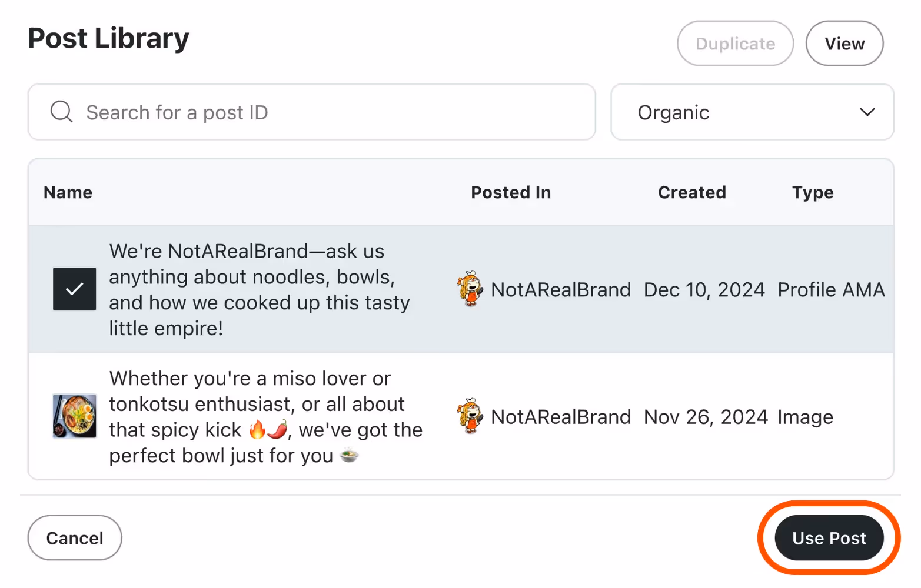The width and height of the screenshot is (921, 588).
Task: Click the NotARealBrand AMA post title
Action: (259, 289)
